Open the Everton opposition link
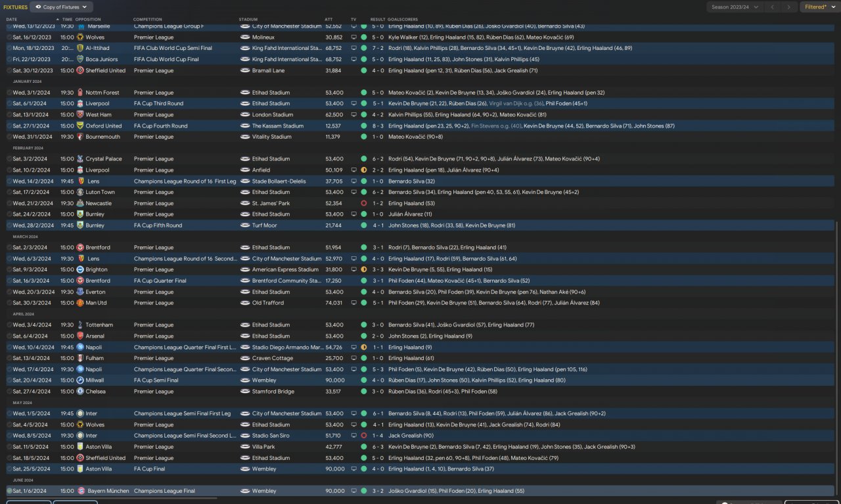This screenshot has height=504, width=841. (95, 292)
